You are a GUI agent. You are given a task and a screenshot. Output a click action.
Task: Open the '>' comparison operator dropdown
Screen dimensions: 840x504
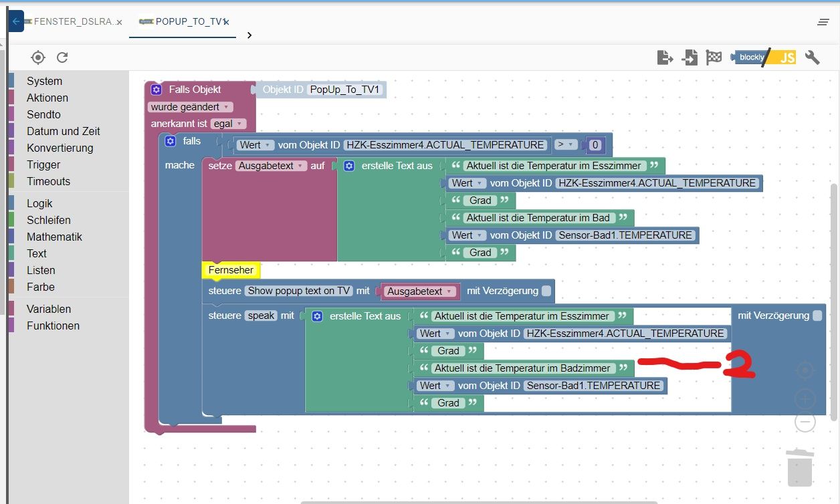tap(566, 144)
